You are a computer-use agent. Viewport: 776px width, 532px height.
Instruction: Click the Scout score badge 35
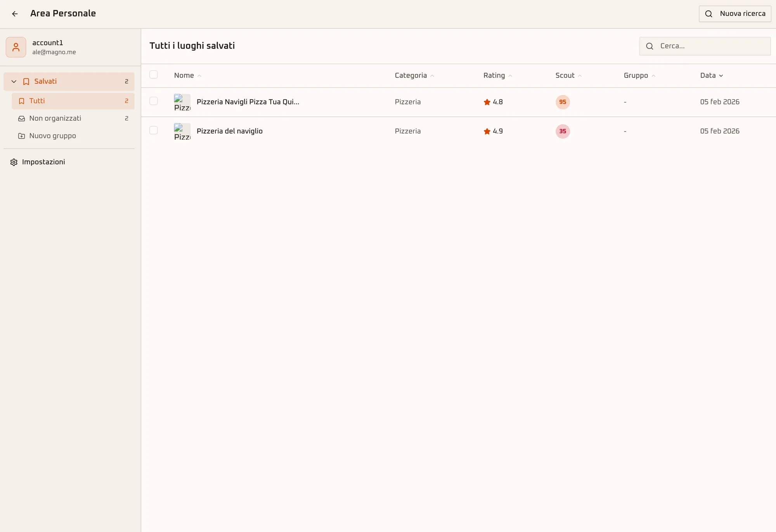563,131
